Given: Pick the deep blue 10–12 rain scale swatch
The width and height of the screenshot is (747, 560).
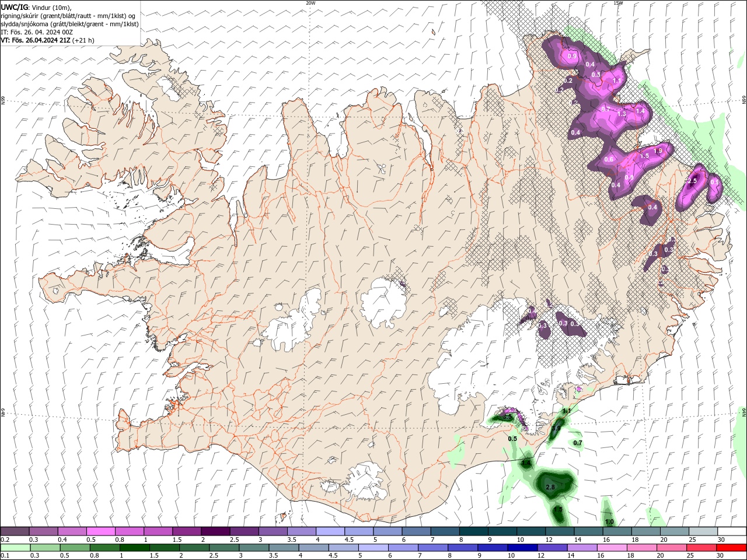Looking at the screenshot, I should click(522, 548).
